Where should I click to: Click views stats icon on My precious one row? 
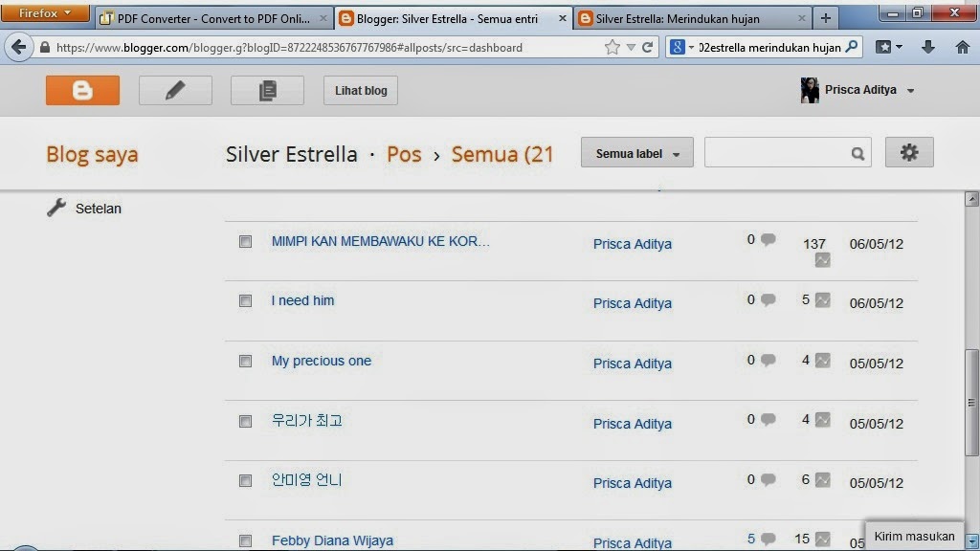point(822,361)
